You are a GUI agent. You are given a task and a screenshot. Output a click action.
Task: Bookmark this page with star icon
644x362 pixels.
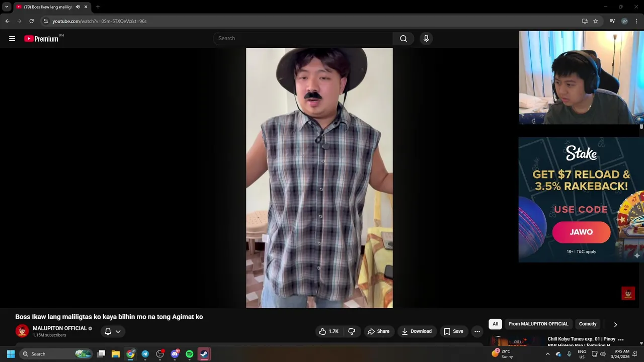click(x=596, y=21)
